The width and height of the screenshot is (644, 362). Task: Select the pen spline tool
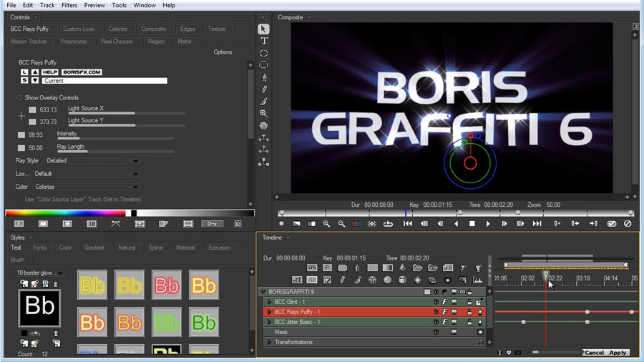click(x=264, y=77)
